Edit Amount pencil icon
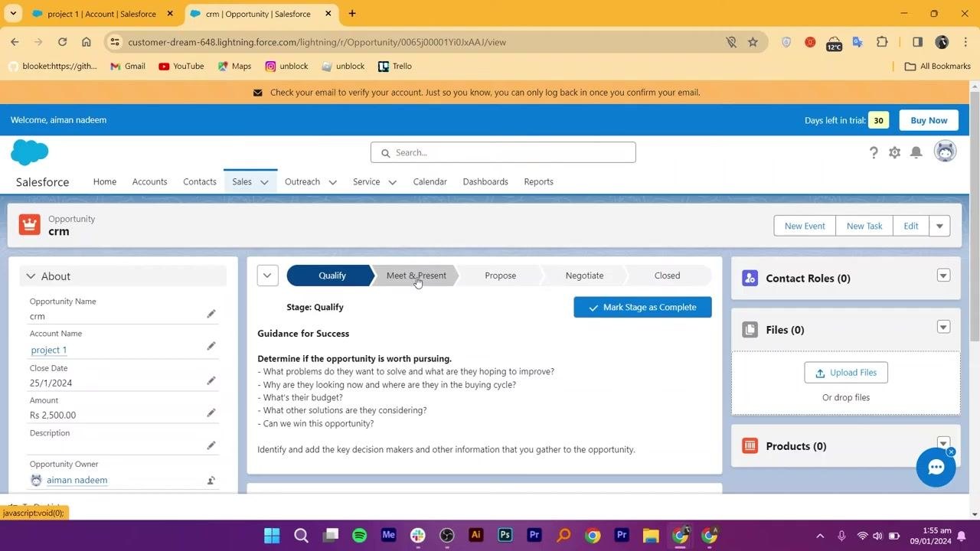 211,413
